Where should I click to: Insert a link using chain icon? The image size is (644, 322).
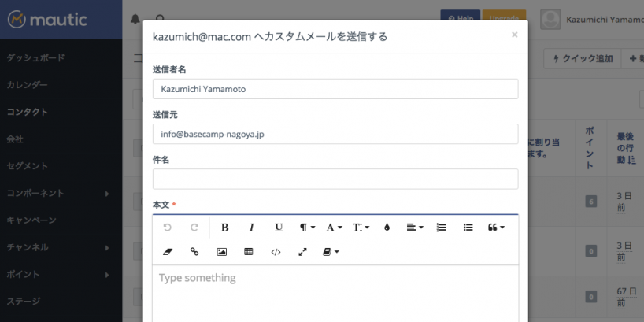[194, 252]
